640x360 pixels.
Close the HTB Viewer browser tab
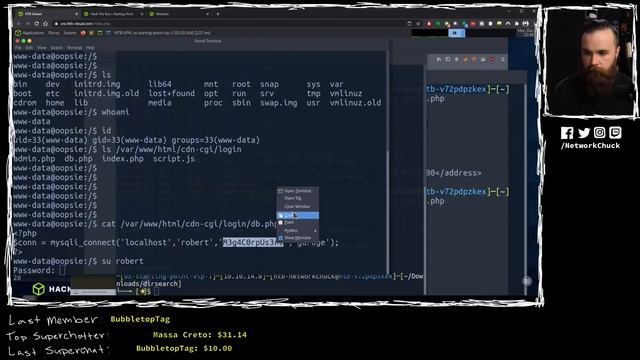pos(76,14)
